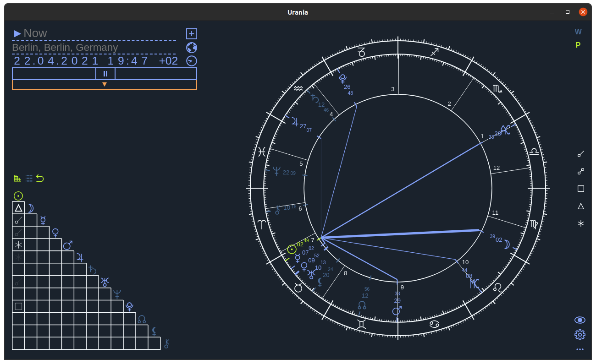Click house number 10 on the chart

coord(465,262)
